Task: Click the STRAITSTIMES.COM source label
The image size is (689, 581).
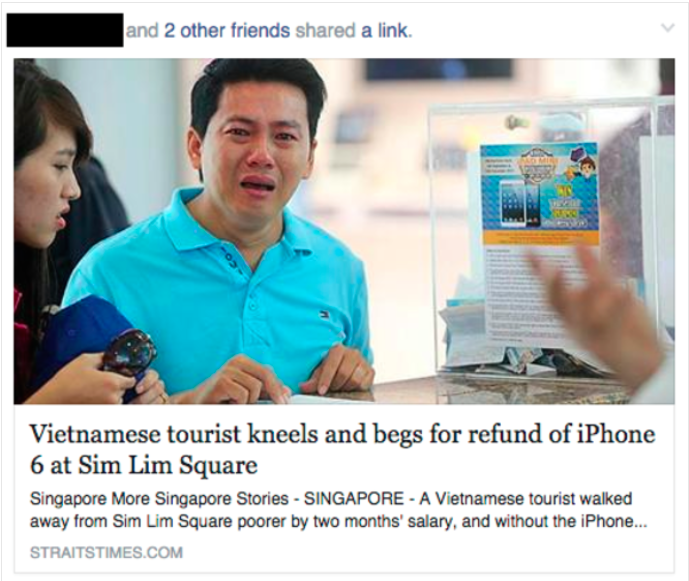Action: click(x=106, y=552)
